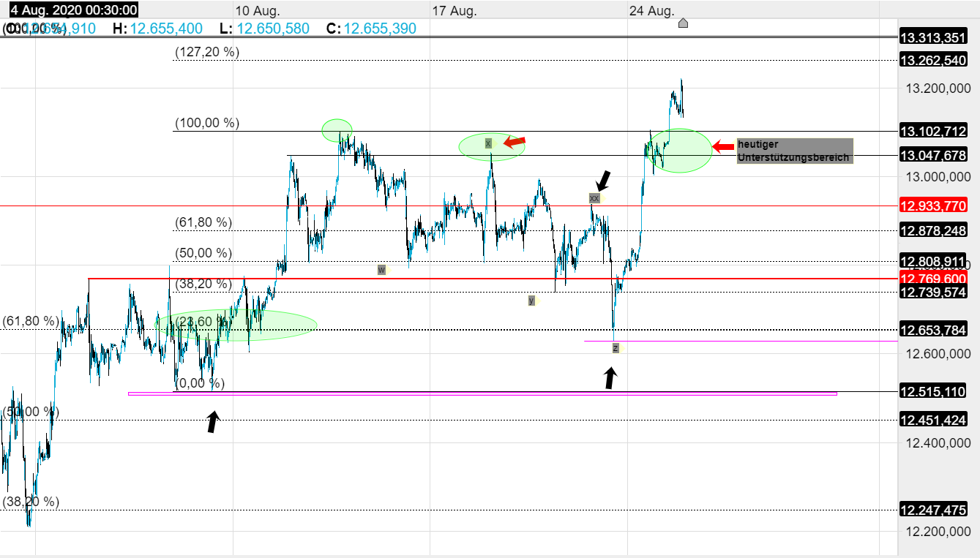Click the small house-shaped marker below 24 Aug.

pos(683,23)
